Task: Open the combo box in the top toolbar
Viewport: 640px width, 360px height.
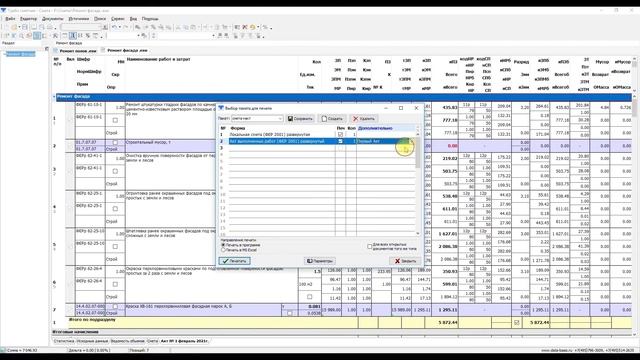Action: tap(81, 27)
